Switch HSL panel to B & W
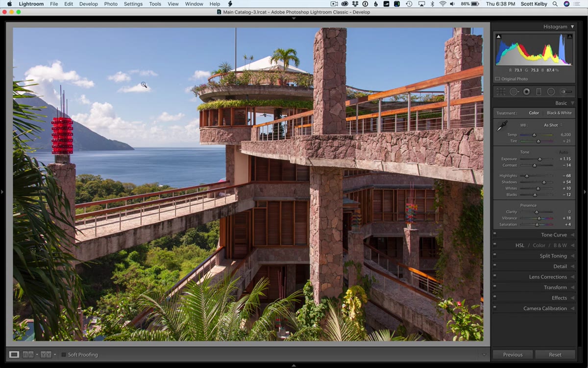This screenshot has width=588, height=368. [560, 245]
